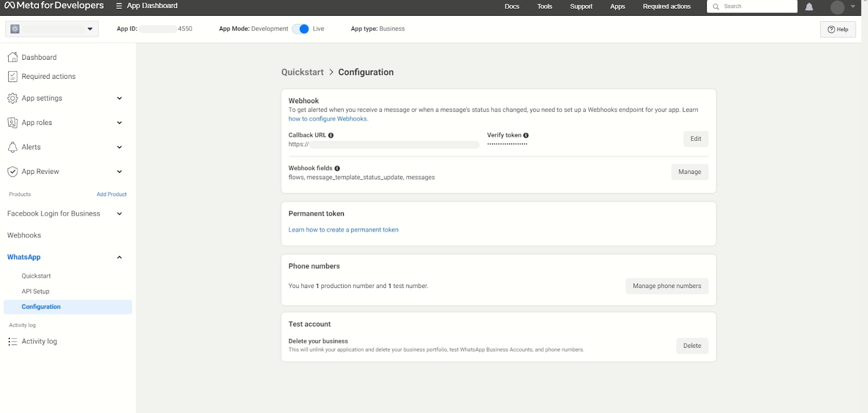This screenshot has height=413, width=868.
Task: Click Manage phone numbers button
Action: tap(667, 286)
